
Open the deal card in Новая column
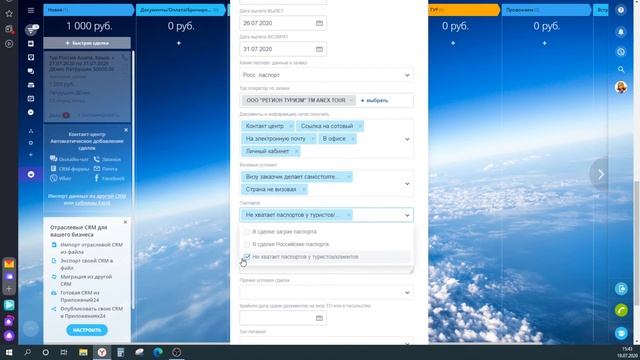(x=87, y=86)
